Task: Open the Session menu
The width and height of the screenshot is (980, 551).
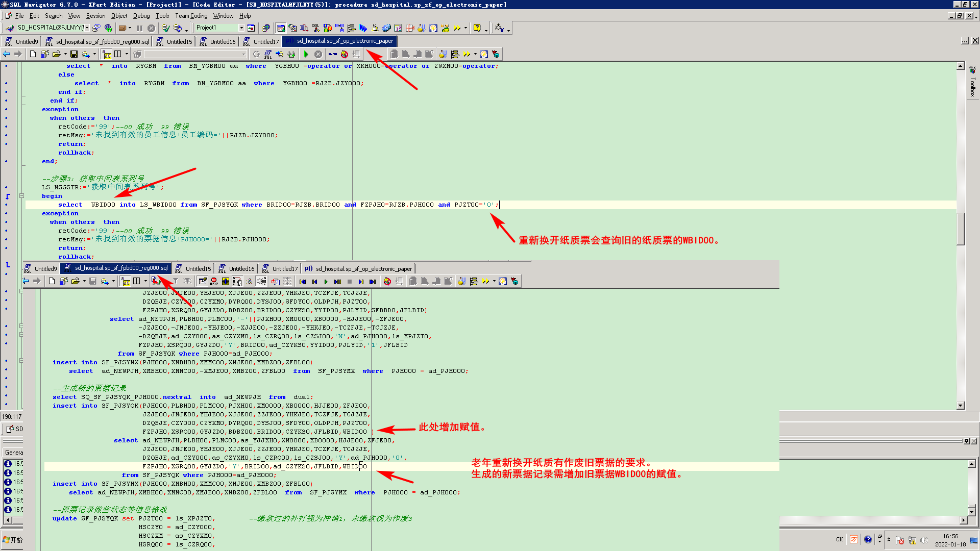Action: click(x=95, y=16)
